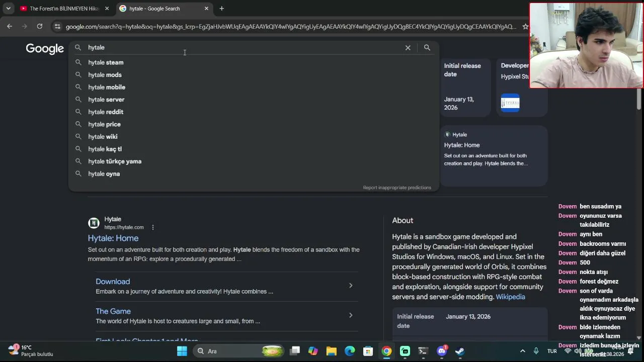Open the Windows Start menu
The width and height of the screenshot is (644, 362).
pyautogui.click(x=182, y=351)
